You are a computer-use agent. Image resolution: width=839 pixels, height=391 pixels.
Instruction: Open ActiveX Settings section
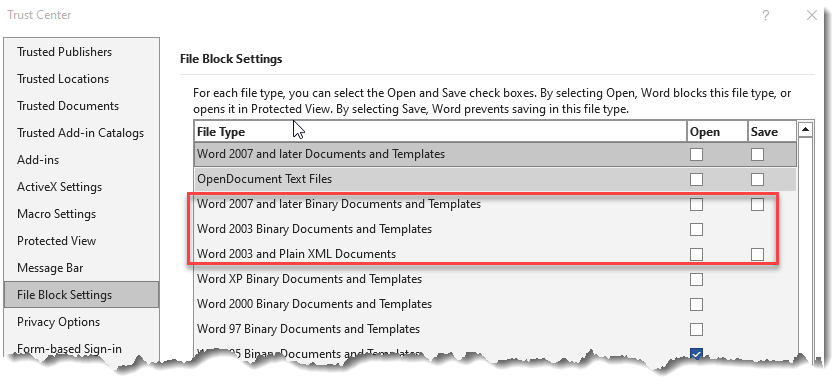81,187
